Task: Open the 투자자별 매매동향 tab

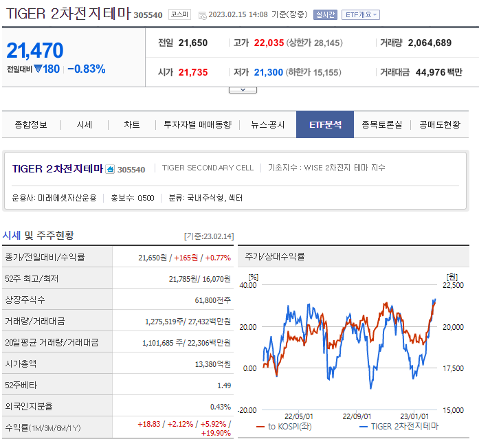Action: (x=198, y=124)
